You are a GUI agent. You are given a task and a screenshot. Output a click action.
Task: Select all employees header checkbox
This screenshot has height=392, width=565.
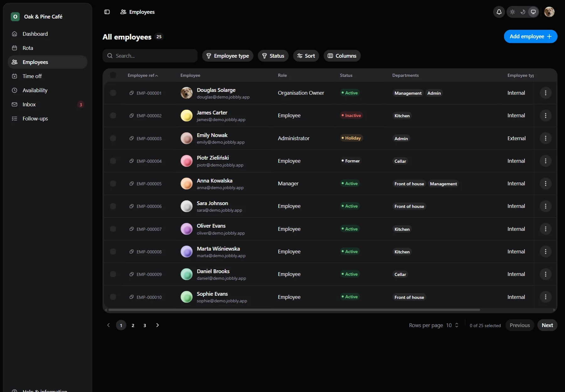point(113,75)
